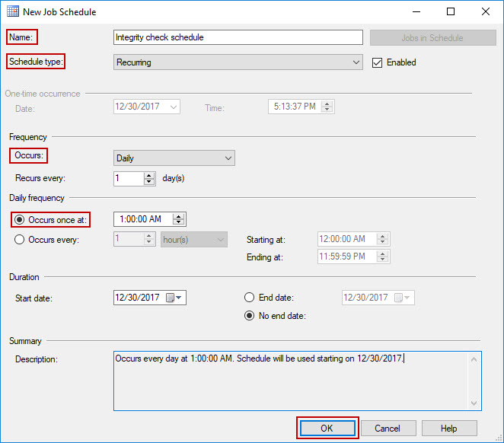Click the window icon in title bar
Image resolution: width=504 pixels, height=443 pixels.
[x=12, y=12]
